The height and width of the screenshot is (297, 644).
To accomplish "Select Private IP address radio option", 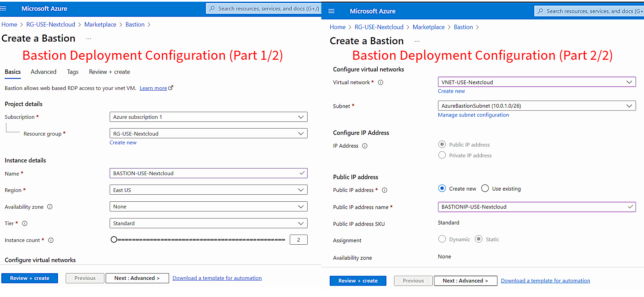I will pos(442,155).
